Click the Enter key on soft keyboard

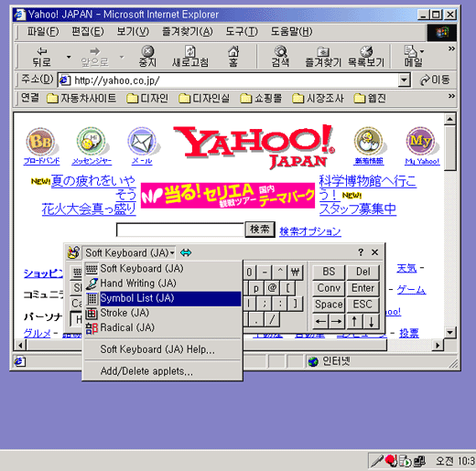click(362, 288)
